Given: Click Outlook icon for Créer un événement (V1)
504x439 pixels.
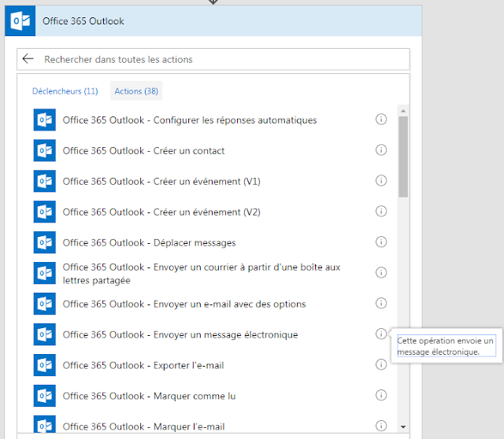Looking at the screenshot, I should [x=45, y=181].
